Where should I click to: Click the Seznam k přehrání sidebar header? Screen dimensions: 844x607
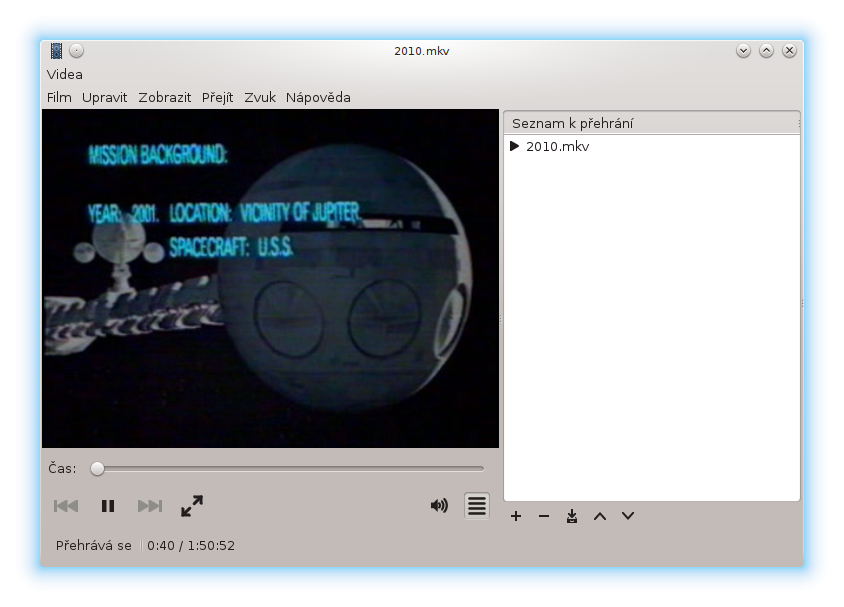coord(652,123)
